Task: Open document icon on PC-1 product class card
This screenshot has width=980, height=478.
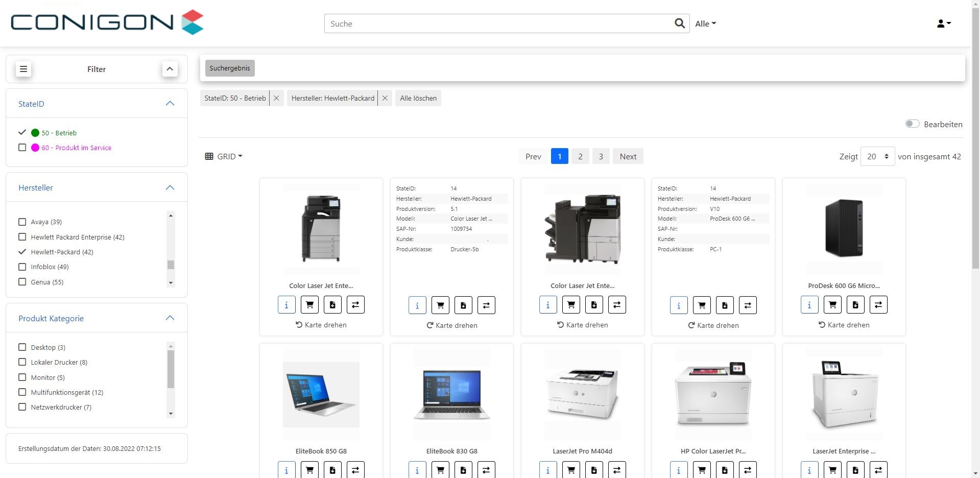Action: [x=725, y=305]
